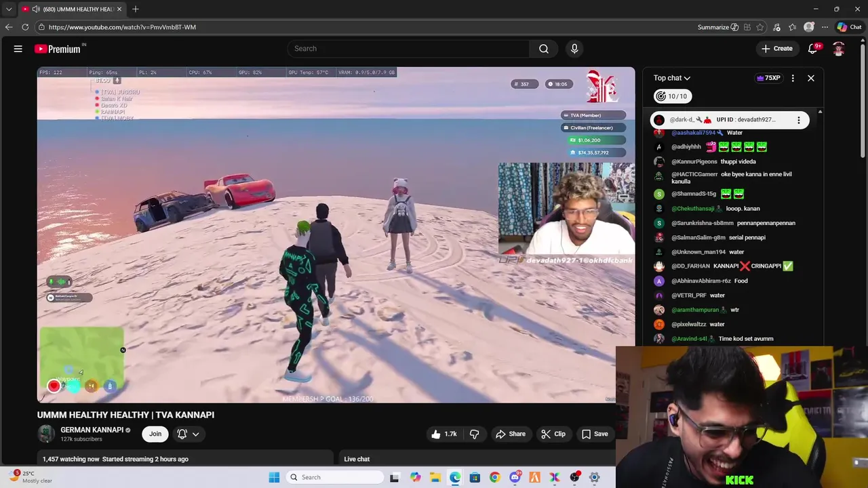Open OBS Studio from taskbar
868x488 pixels.
pos(574,477)
